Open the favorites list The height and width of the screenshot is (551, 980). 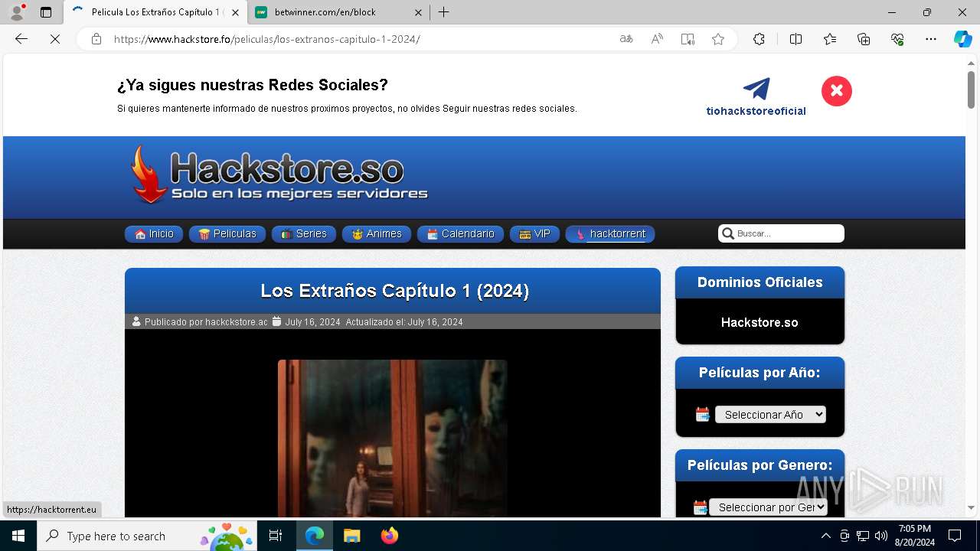[x=830, y=39]
